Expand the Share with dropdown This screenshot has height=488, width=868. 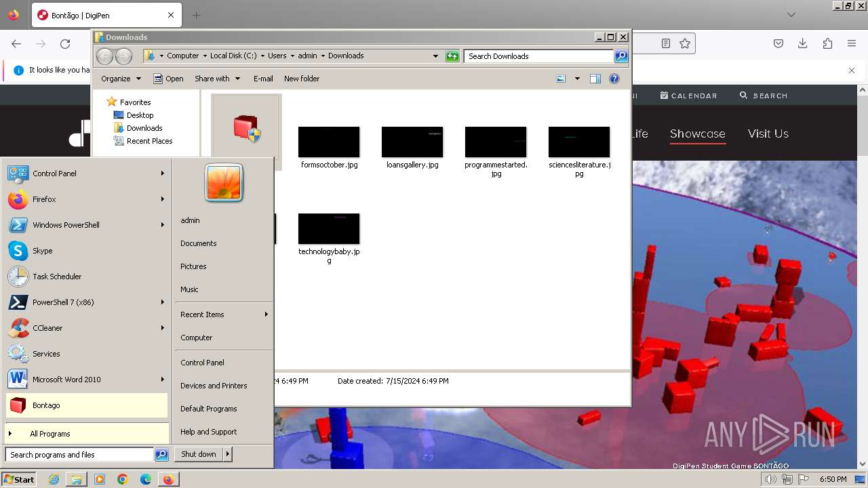pos(217,79)
